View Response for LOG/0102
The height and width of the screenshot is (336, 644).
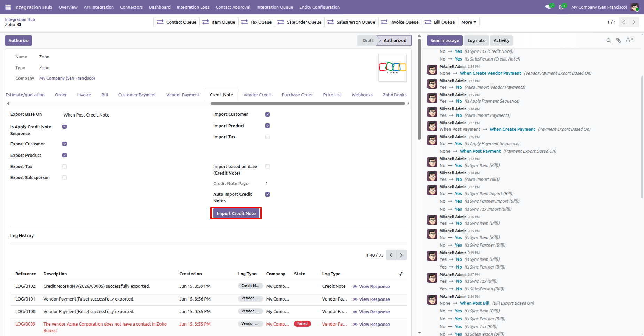click(371, 287)
